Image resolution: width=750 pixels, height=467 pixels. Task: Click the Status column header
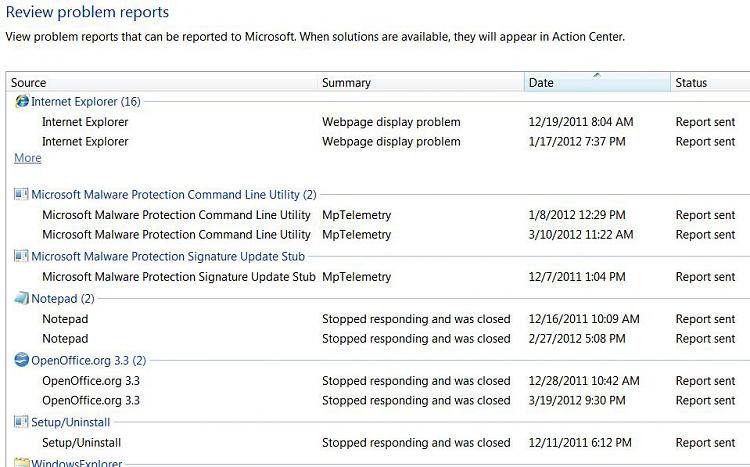[710, 82]
